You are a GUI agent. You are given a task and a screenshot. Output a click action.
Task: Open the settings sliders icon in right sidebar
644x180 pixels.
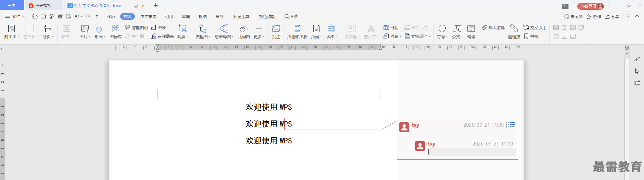tap(637, 83)
